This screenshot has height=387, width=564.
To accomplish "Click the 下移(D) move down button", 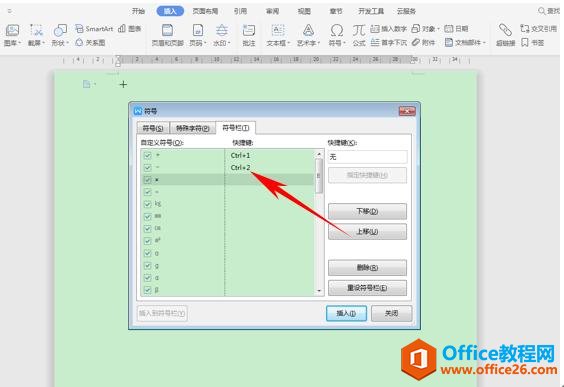I will point(367,211).
